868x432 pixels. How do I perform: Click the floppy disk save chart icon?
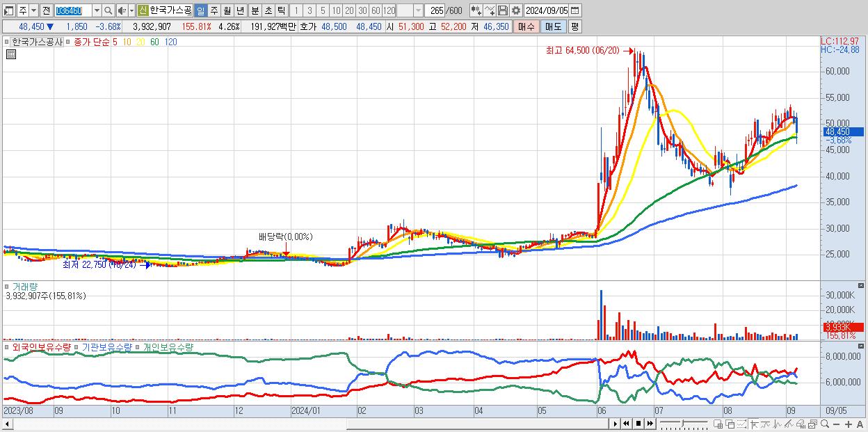point(503,10)
